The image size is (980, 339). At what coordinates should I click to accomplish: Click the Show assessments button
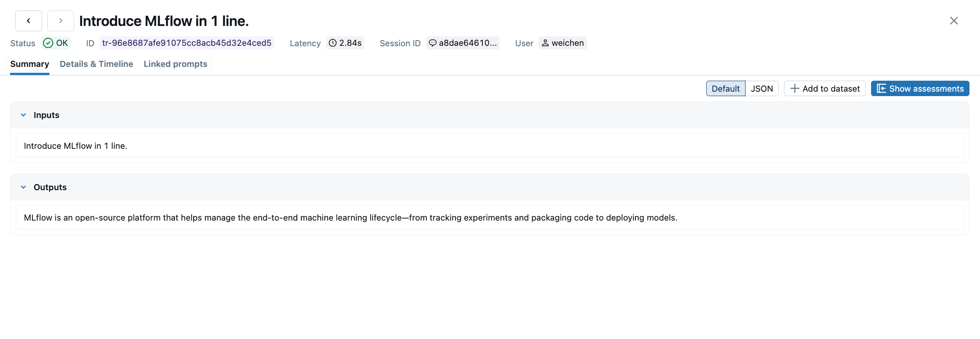(x=920, y=88)
